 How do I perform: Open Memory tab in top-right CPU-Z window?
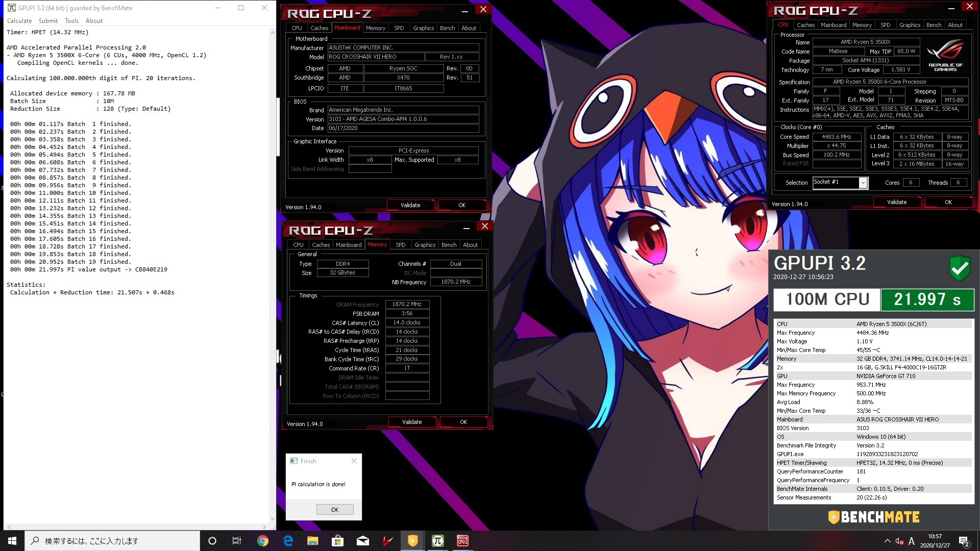(862, 25)
